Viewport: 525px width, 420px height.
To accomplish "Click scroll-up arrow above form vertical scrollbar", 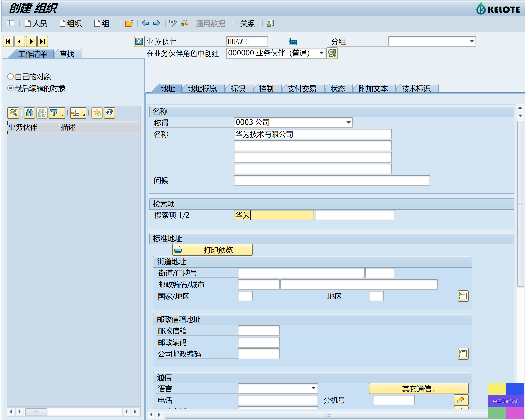I will [520, 108].
